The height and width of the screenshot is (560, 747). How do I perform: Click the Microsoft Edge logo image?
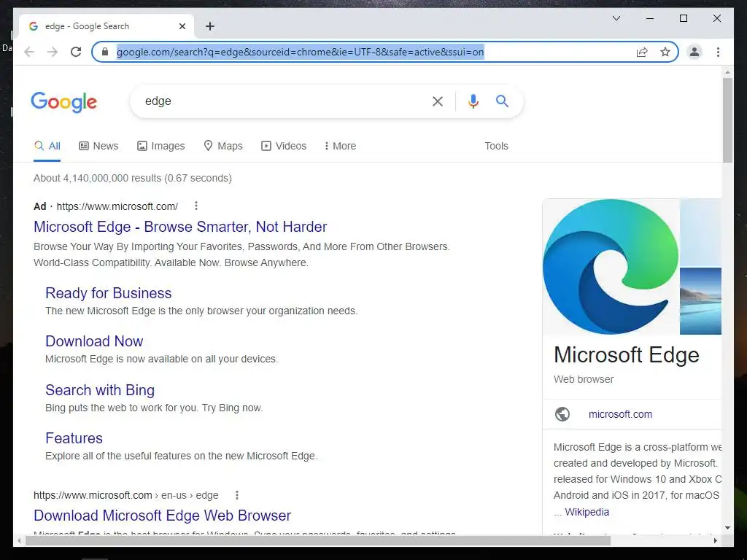coord(611,267)
